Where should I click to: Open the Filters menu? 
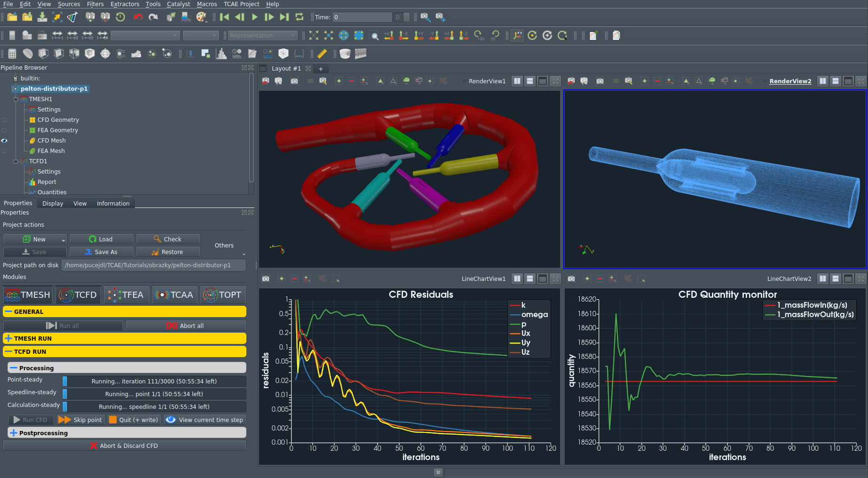95,4
